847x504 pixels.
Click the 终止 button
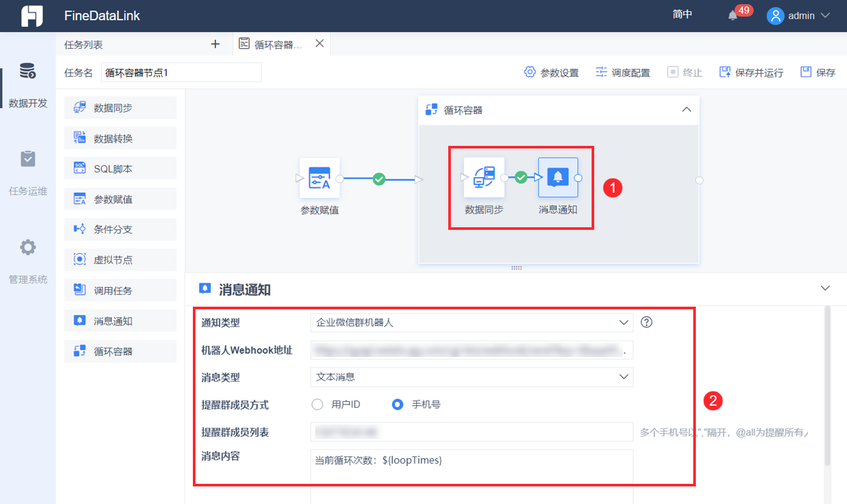tap(685, 72)
